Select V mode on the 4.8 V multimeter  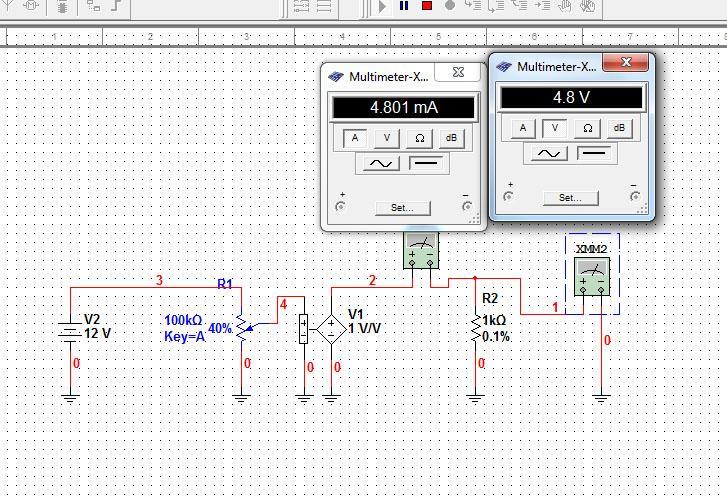click(x=555, y=128)
